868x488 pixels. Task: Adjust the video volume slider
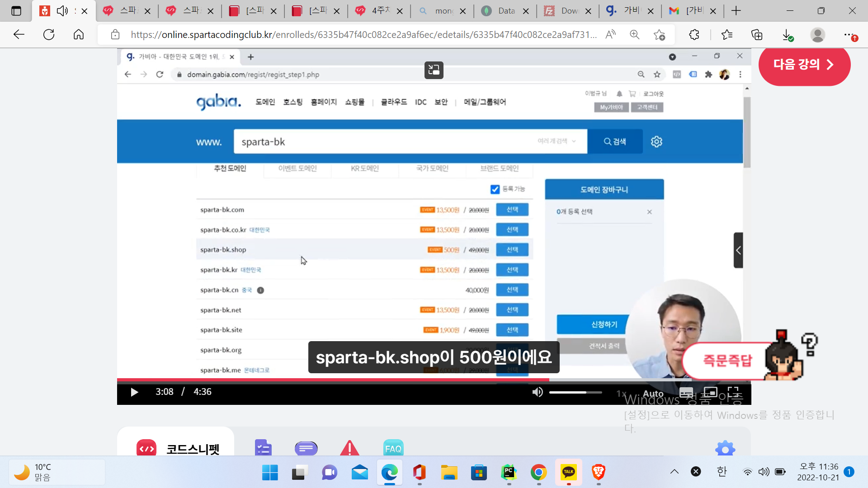[576, 392]
